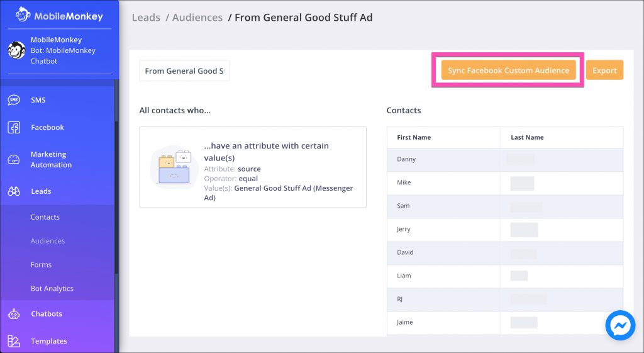This screenshot has height=353, width=644.
Task: Open Forms in the sidebar
Action: 41,265
